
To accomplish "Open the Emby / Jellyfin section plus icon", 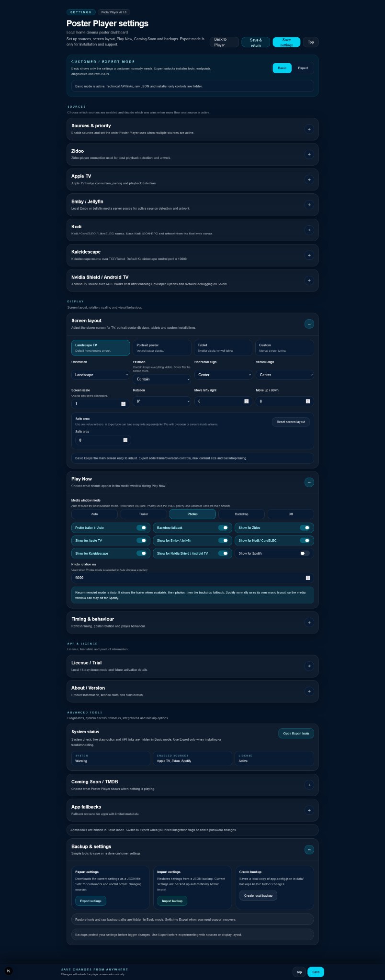I will tap(309, 205).
